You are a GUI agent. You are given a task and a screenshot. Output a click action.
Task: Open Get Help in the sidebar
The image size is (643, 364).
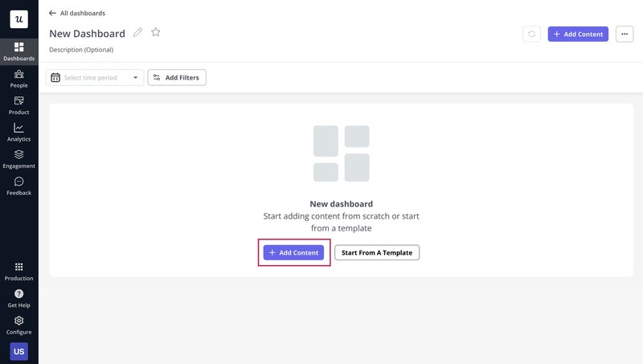tap(18, 298)
